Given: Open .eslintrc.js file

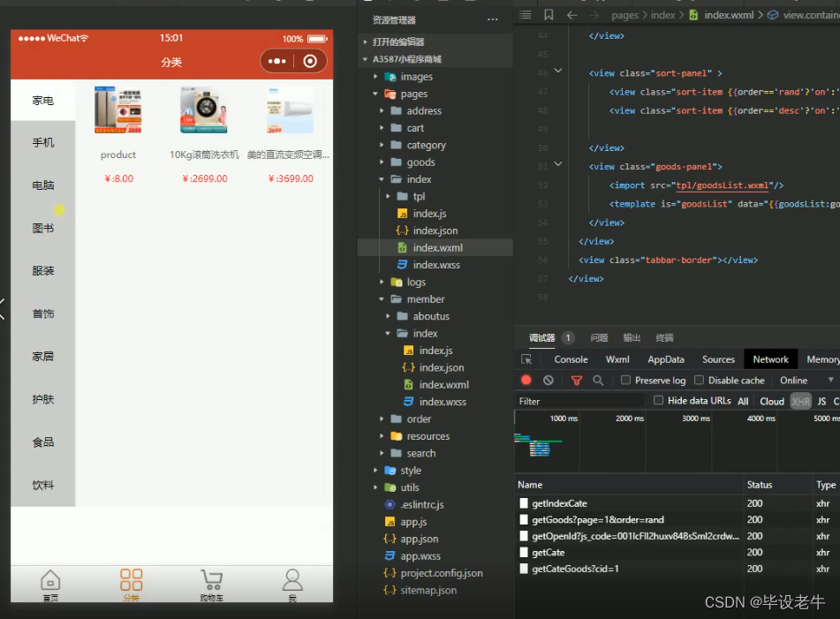Looking at the screenshot, I should [422, 505].
